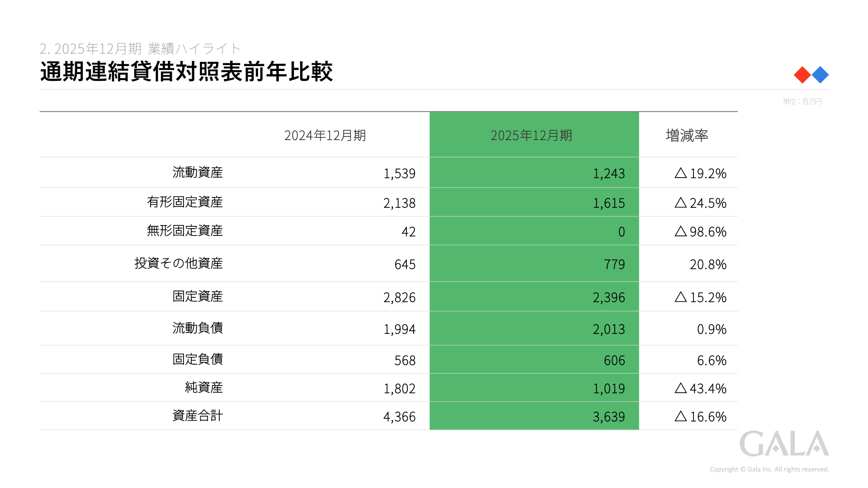Select the 無形固定資産 row label
The image size is (868, 488).
coord(185,230)
